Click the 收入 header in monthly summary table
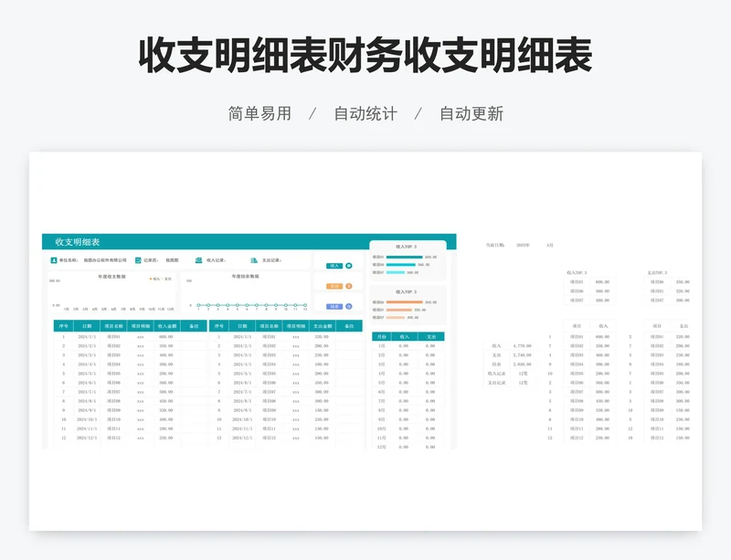Image resolution: width=731 pixels, height=560 pixels. point(404,337)
